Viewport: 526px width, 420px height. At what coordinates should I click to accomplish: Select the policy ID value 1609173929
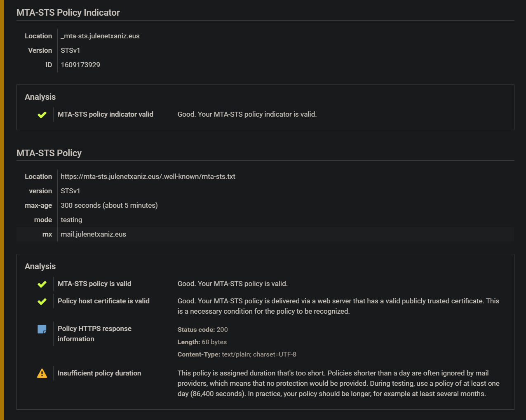pos(80,65)
